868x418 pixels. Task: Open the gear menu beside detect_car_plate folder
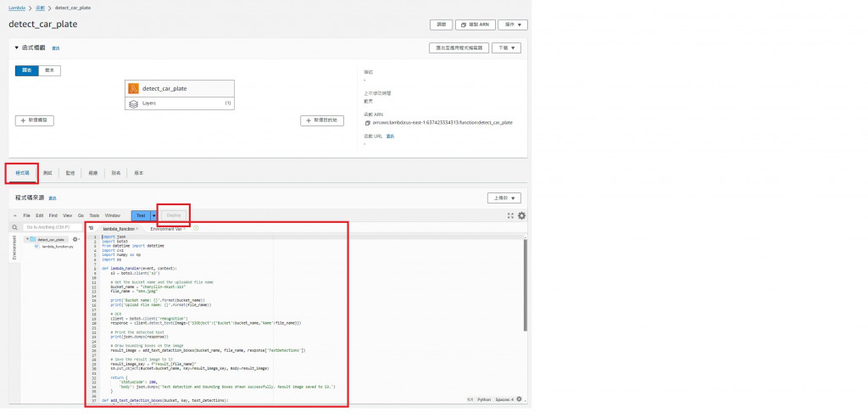pos(75,239)
